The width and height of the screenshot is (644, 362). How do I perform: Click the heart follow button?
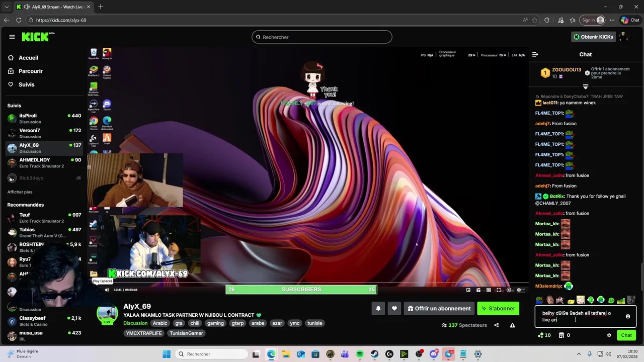(x=394, y=309)
